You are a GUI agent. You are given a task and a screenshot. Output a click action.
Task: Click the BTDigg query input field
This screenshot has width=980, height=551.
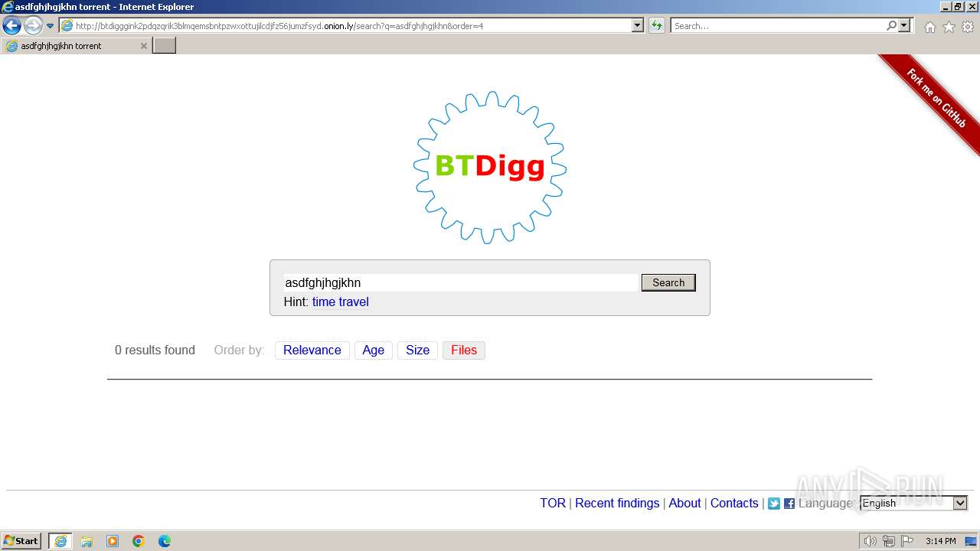461,282
